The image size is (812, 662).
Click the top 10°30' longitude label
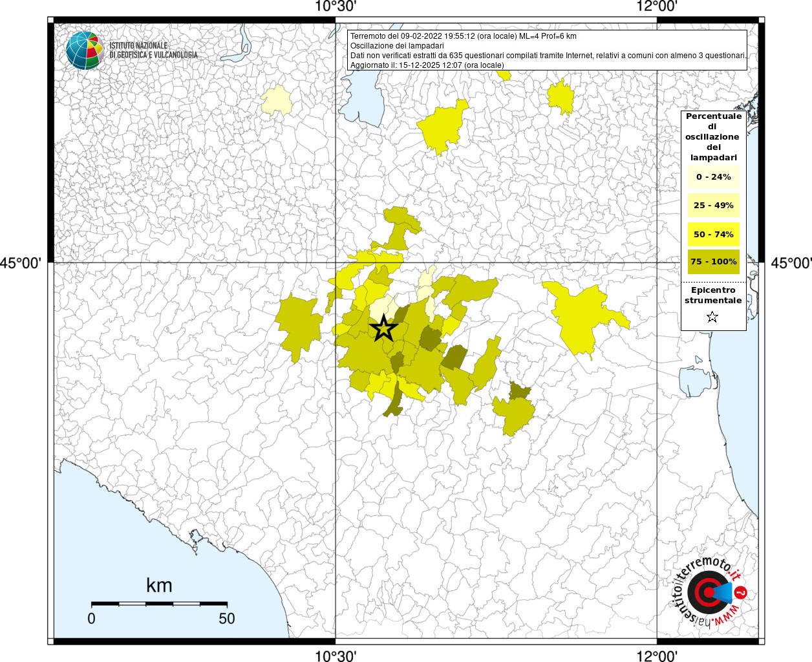[x=336, y=6]
